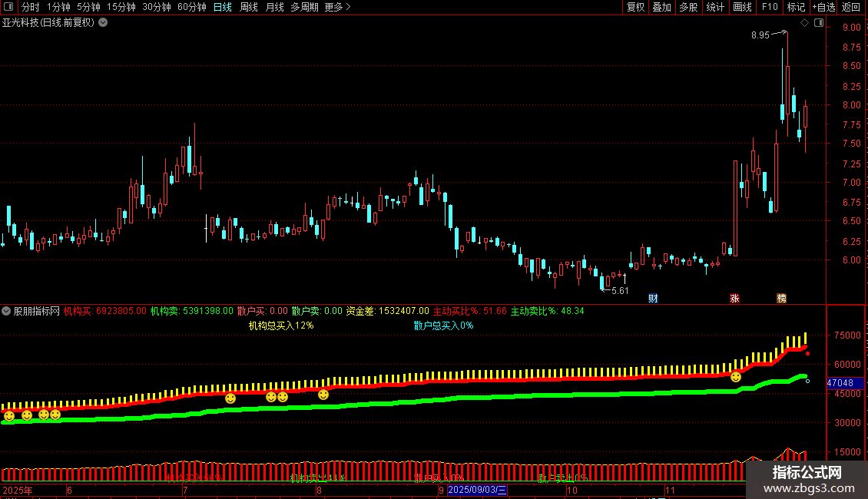This screenshot has width=868, height=499.
Task: Select the 60分钟 period tab
Action: pos(191,7)
